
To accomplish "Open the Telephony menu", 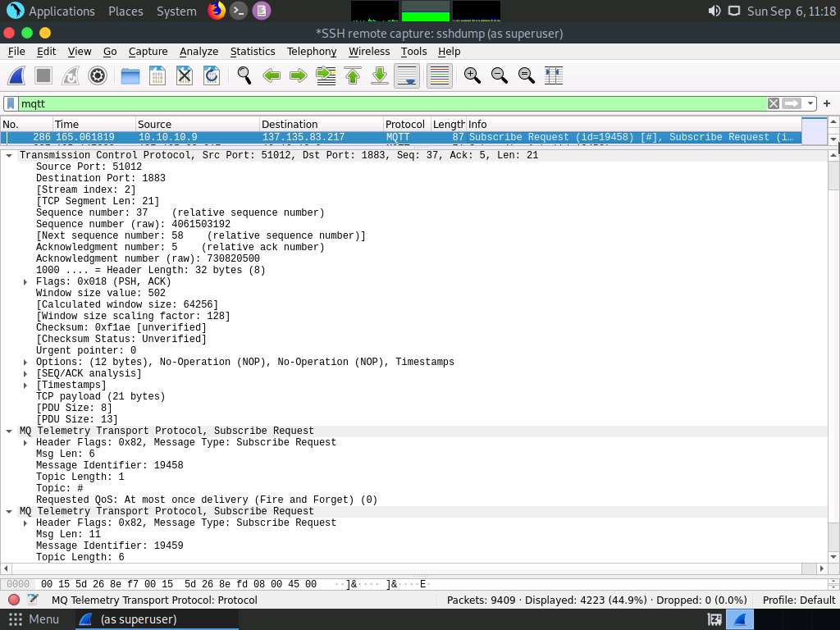I will point(311,51).
